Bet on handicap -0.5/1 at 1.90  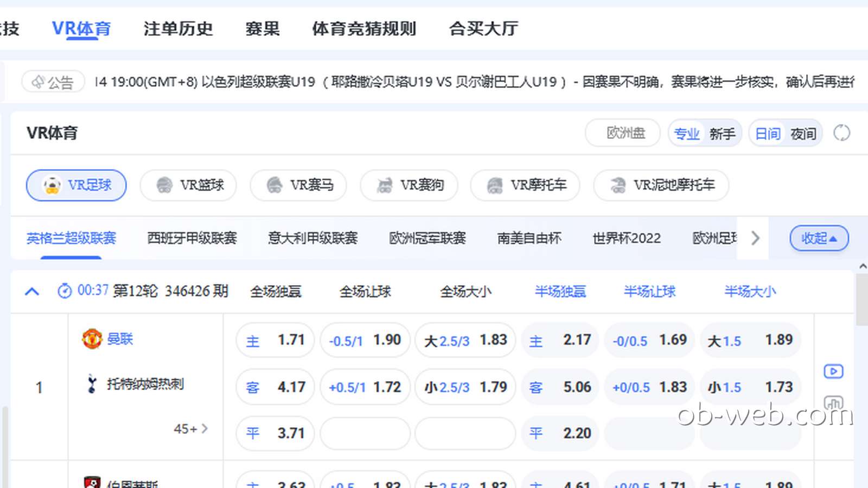[x=365, y=340]
